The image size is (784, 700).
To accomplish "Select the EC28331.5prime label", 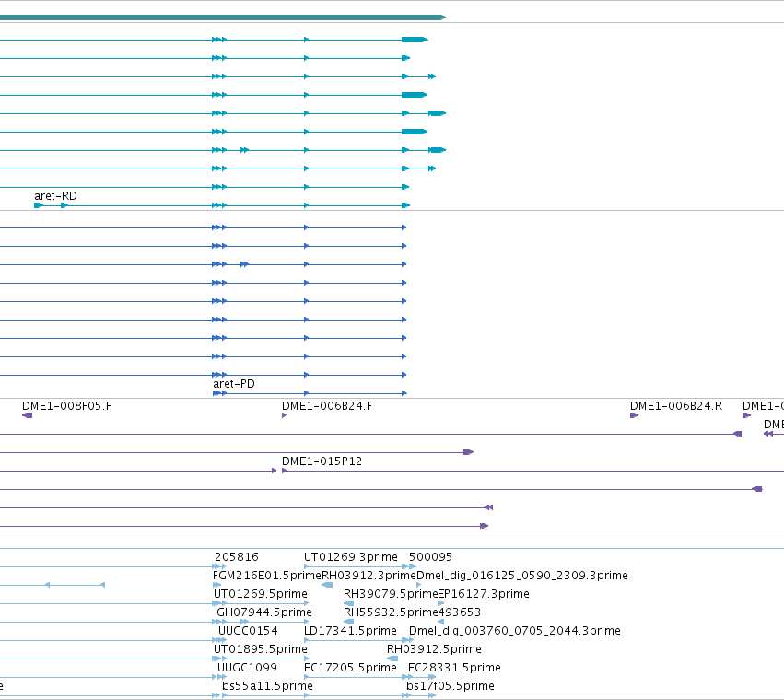I will point(454,668).
